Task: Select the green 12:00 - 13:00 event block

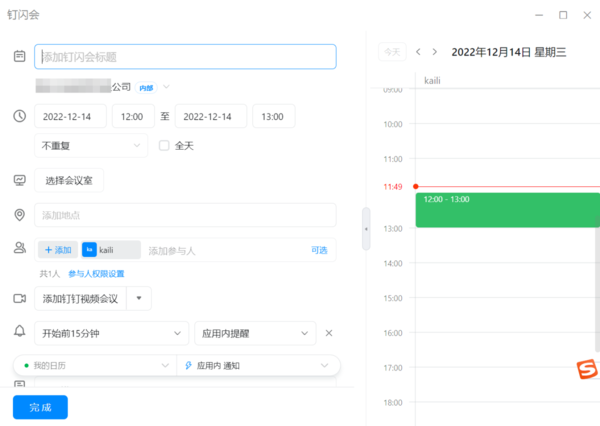Action: [x=506, y=210]
